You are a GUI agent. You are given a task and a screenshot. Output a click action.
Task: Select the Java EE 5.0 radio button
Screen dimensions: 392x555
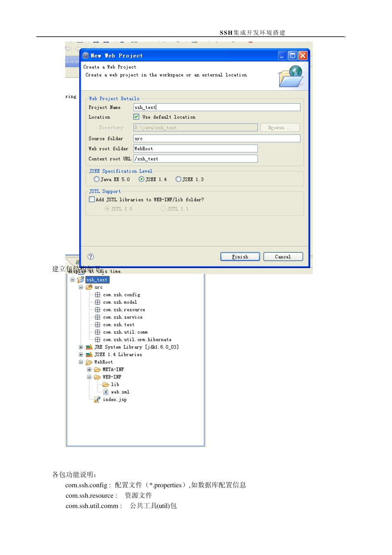pos(97,179)
